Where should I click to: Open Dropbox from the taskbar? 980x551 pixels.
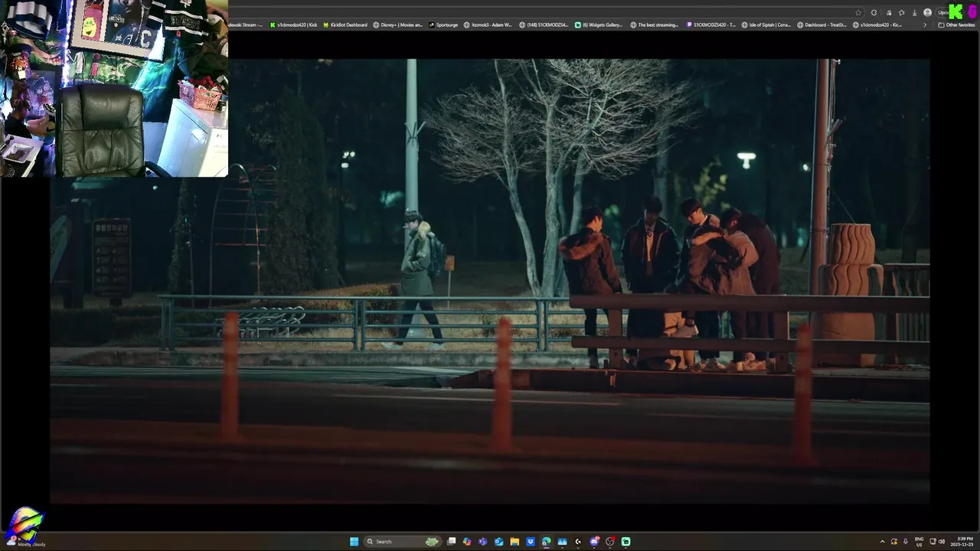(531, 542)
